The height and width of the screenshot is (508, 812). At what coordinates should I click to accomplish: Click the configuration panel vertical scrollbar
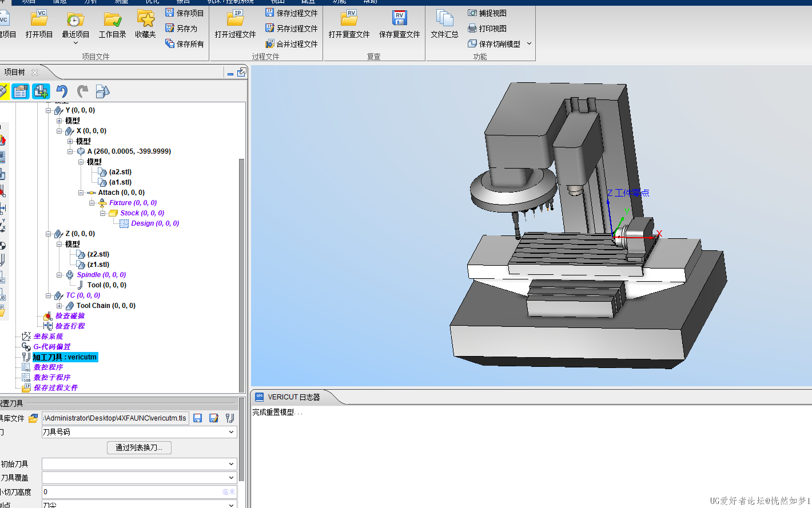[241, 440]
